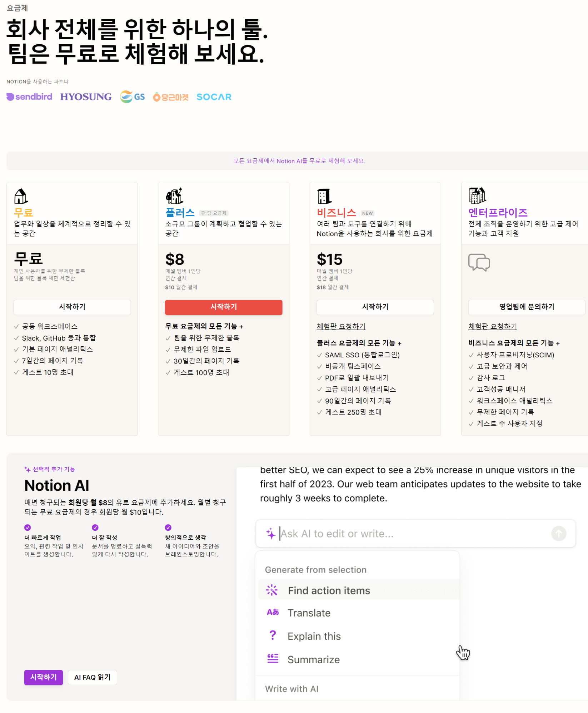Screen dimensions: 588x713
Task: Click the Generate from selection heading
Action: [315, 570]
